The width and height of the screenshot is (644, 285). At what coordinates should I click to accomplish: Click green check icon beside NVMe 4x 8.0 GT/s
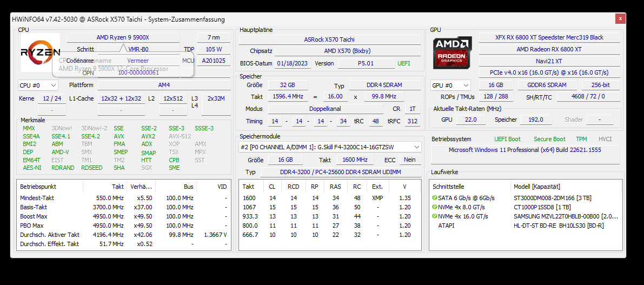point(435,207)
